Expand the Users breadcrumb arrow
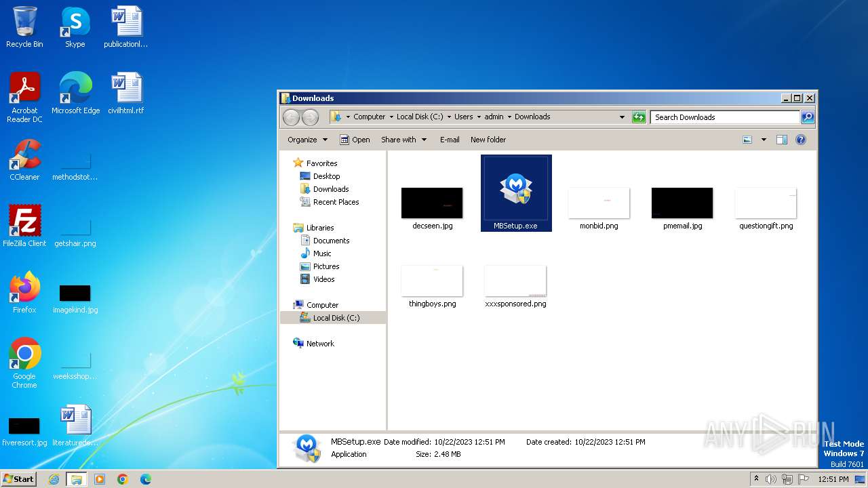868x488 pixels. pos(479,117)
